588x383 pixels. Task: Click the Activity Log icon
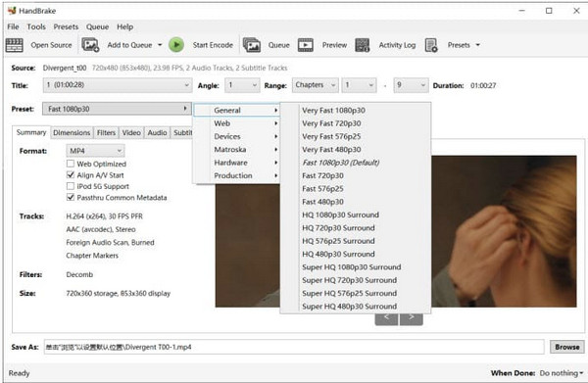click(363, 45)
